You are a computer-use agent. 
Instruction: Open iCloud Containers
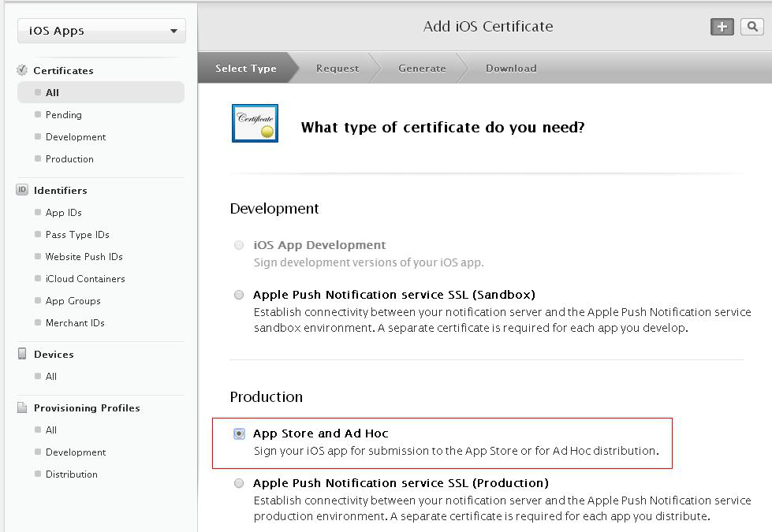pos(85,279)
